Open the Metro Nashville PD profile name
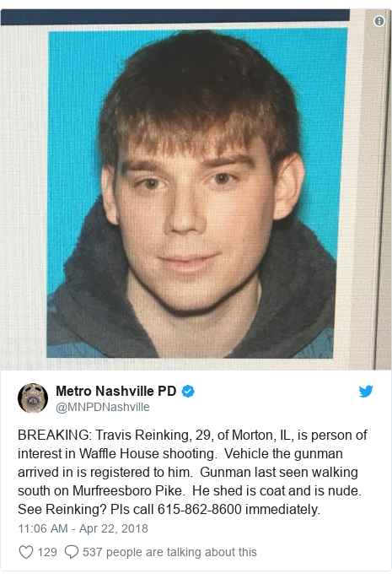The height and width of the screenshot is (579, 392). (115, 391)
